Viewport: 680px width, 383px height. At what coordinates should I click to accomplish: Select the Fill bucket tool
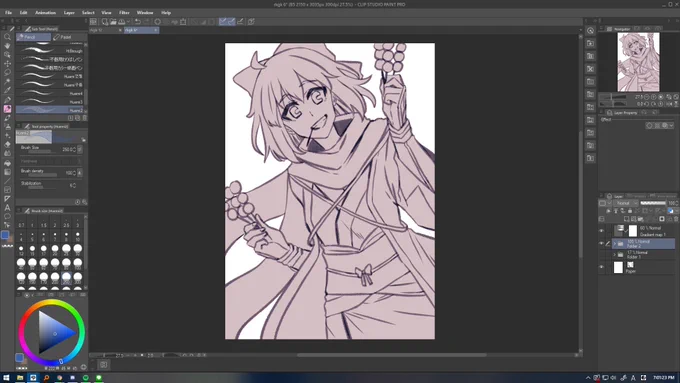click(x=7, y=163)
